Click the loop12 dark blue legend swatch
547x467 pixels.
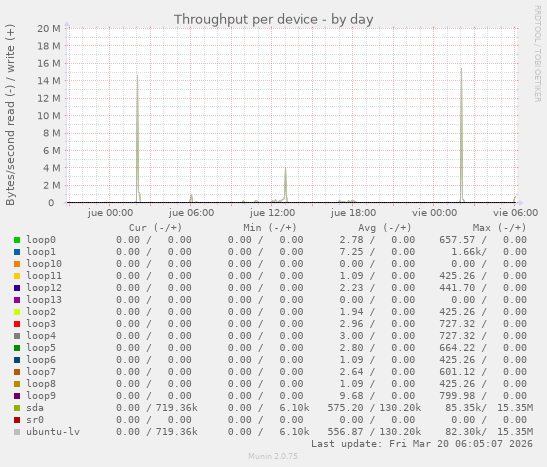click(x=17, y=288)
